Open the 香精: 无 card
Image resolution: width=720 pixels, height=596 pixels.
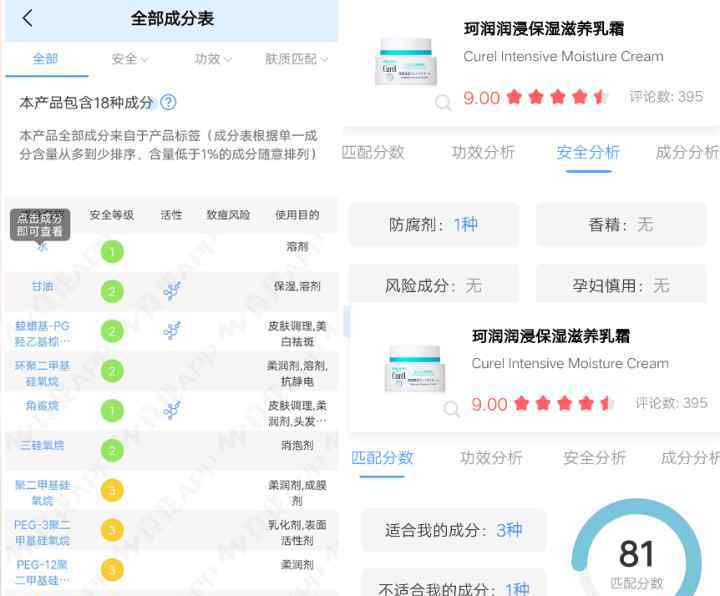pyautogui.click(x=621, y=225)
